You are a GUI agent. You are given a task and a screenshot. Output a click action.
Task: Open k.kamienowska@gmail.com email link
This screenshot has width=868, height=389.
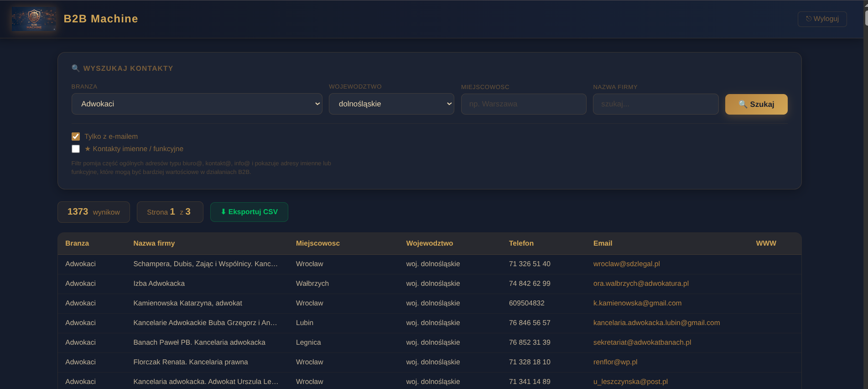tap(637, 303)
